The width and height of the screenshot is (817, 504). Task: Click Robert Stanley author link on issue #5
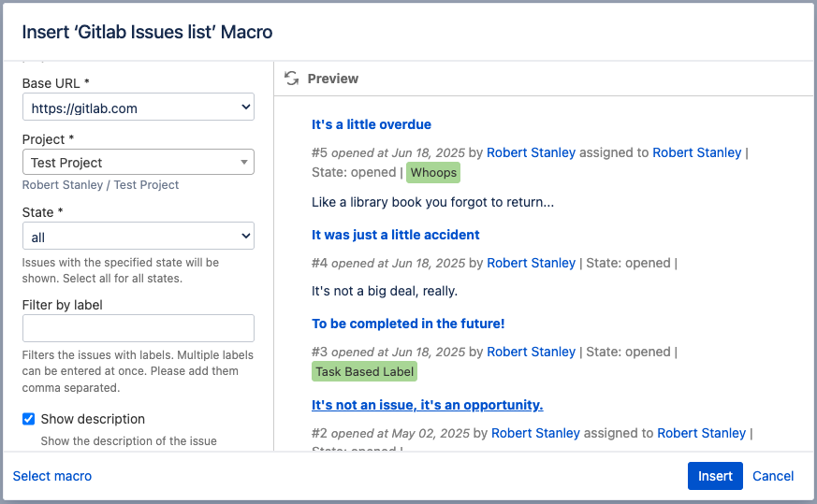532,152
